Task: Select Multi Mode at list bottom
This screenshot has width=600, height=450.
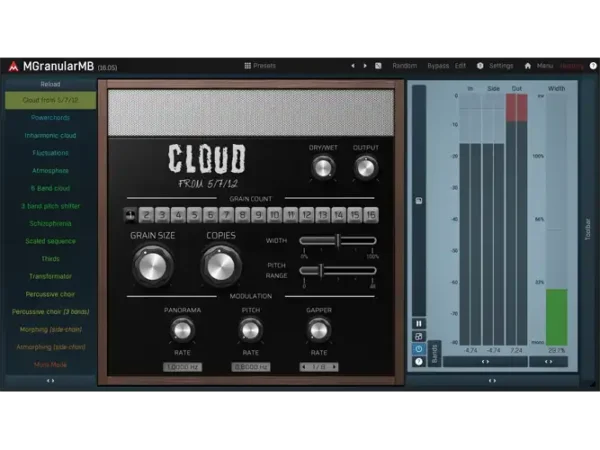Action: click(x=51, y=365)
